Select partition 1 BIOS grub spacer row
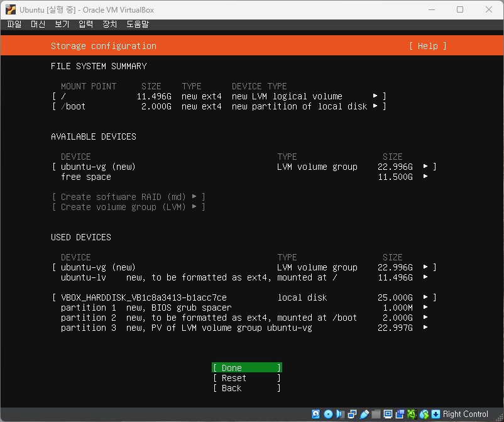 pyautogui.click(x=244, y=308)
